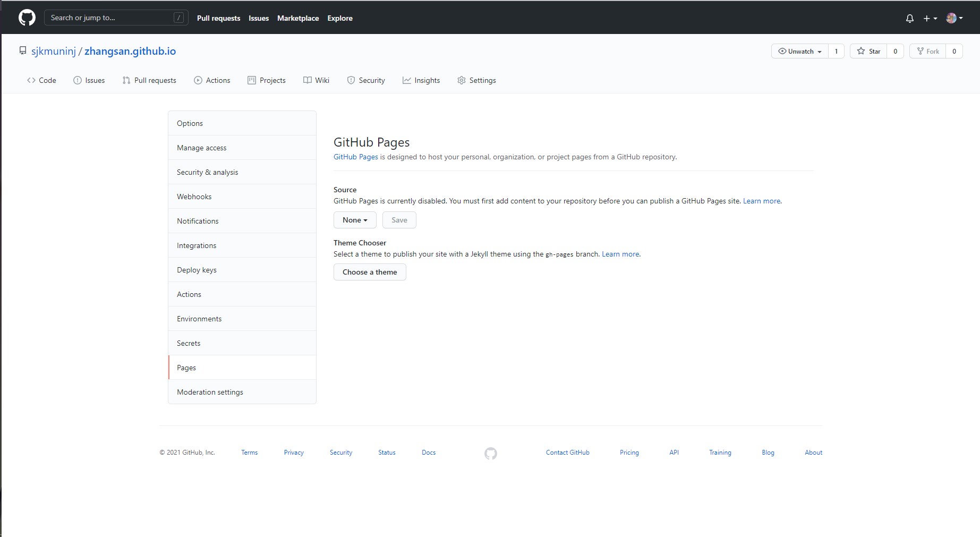Select Environments in sidebar
The image size is (980, 537).
pyautogui.click(x=242, y=319)
